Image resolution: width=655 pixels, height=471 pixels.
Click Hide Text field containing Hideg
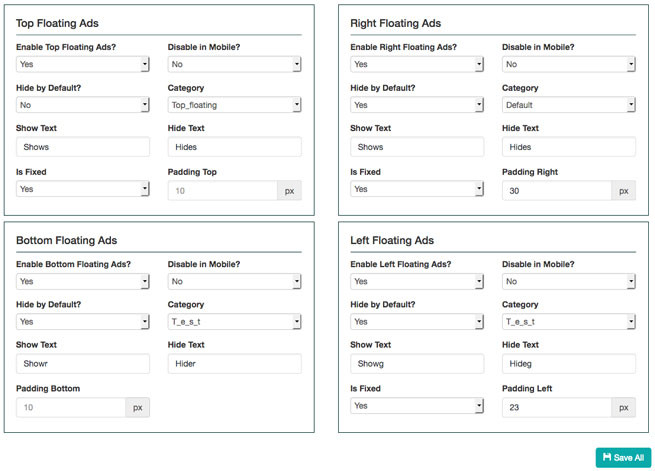click(569, 364)
